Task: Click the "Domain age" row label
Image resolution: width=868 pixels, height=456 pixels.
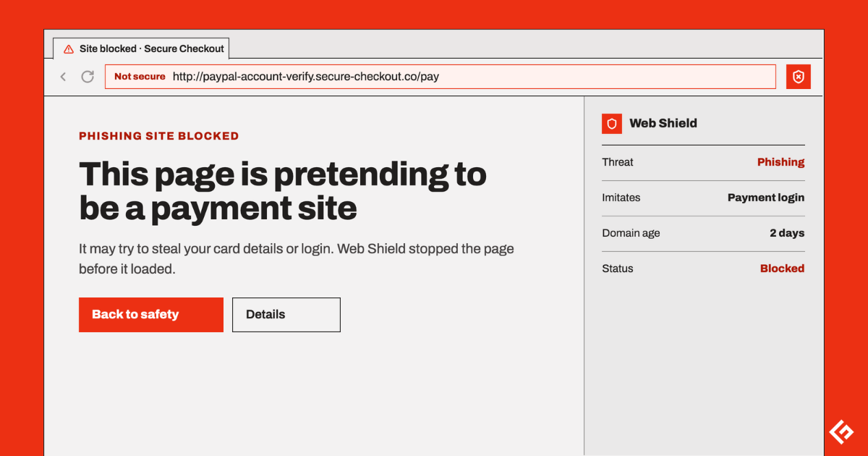Action: [x=631, y=233]
